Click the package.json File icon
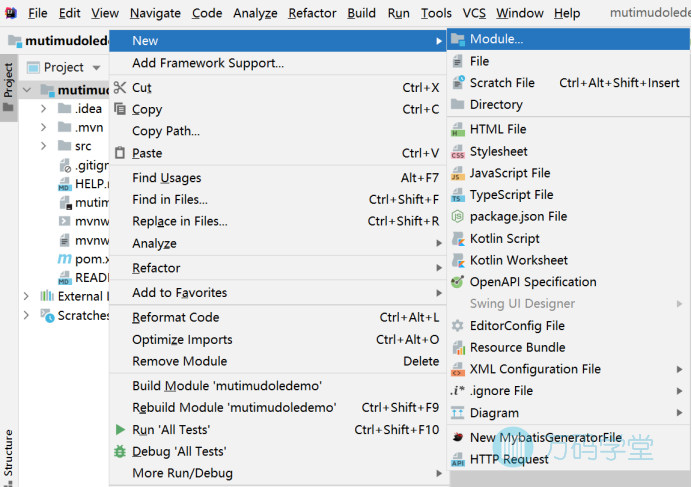Viewport: 692px width, 487px height. click(x=458, y=216)
